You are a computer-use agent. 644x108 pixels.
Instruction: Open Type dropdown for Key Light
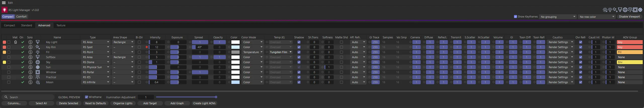[x=96, y=42]
